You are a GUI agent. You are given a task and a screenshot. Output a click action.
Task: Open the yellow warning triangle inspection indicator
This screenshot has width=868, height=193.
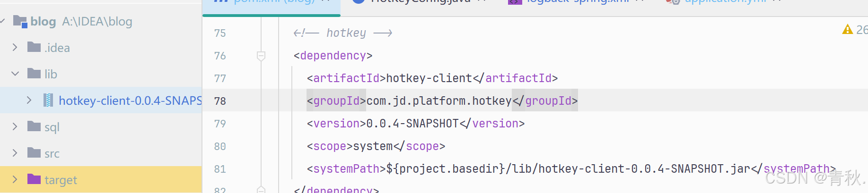(847, 30)
